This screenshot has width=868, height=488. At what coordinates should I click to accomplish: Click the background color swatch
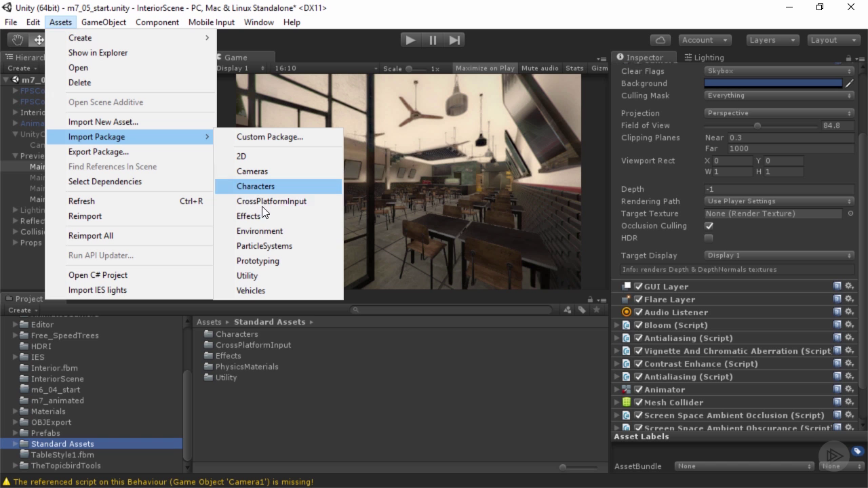773,83
